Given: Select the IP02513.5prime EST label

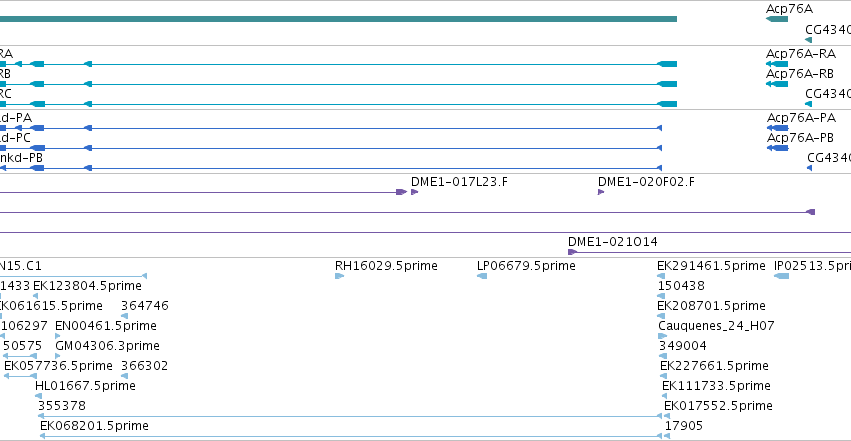Looking at the screenshot, I should pyautogui.click(x=812, y=266).
